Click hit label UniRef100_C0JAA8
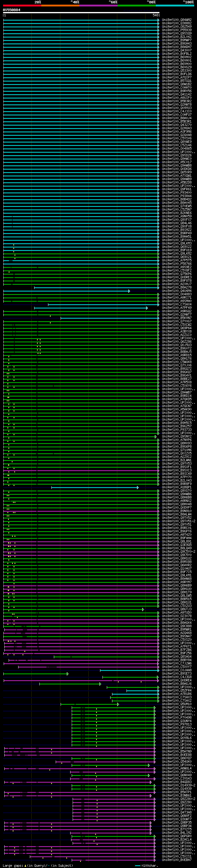The width and height of the screenshot is (197, 868). pos(177,670)
